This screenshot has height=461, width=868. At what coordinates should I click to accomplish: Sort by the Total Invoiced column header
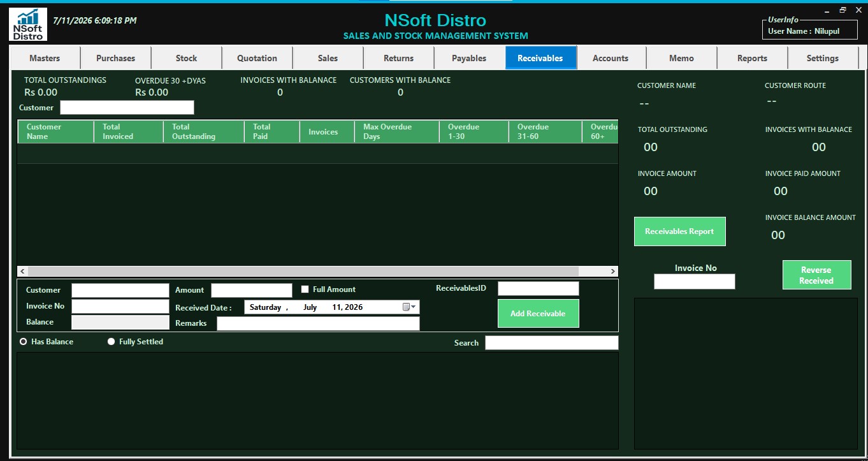pyautogui.click(x=128, y=131)
